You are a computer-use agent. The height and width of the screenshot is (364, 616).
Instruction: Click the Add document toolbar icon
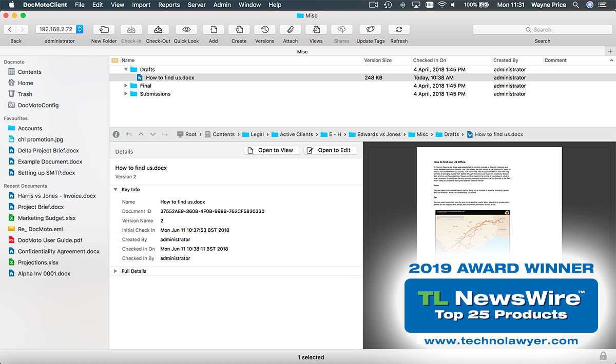coord(214,30)
